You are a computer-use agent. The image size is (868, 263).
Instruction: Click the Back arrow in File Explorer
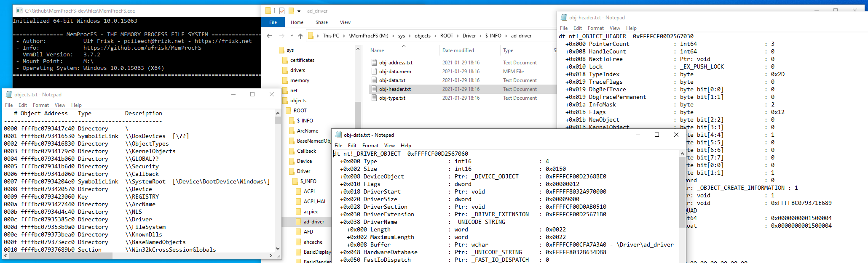point(269,36)
